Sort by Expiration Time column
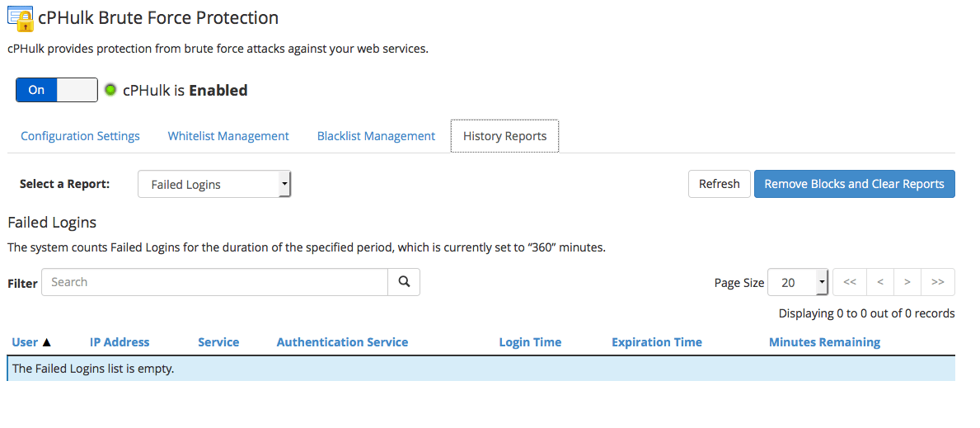This screenshot has width=980, height=428. [657, 342]
